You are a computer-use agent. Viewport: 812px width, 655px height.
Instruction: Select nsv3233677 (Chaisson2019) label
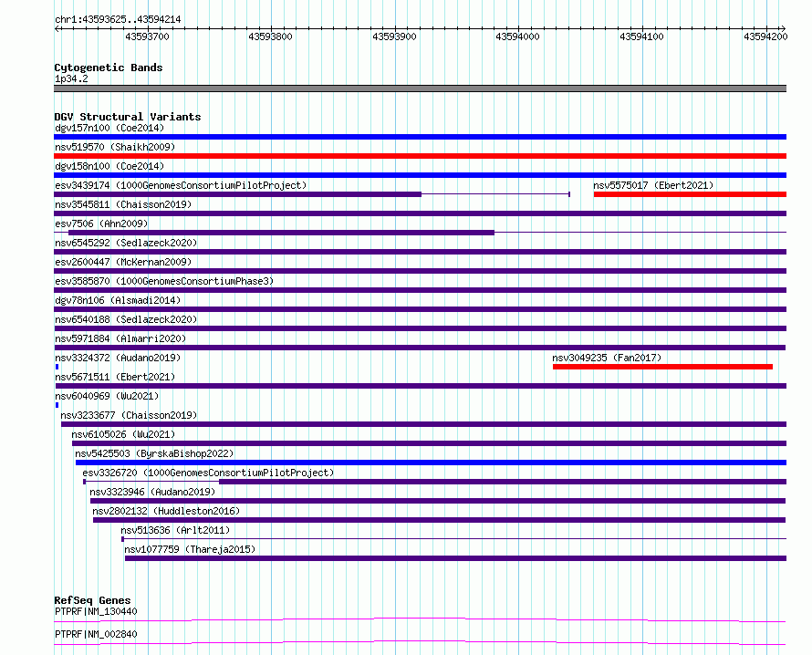(x=129, y=415)
